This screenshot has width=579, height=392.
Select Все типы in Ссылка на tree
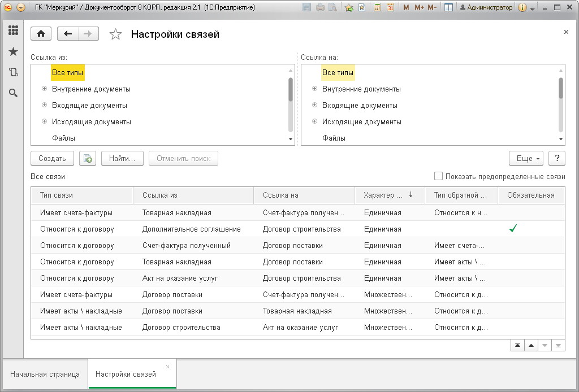coord(338,73)
